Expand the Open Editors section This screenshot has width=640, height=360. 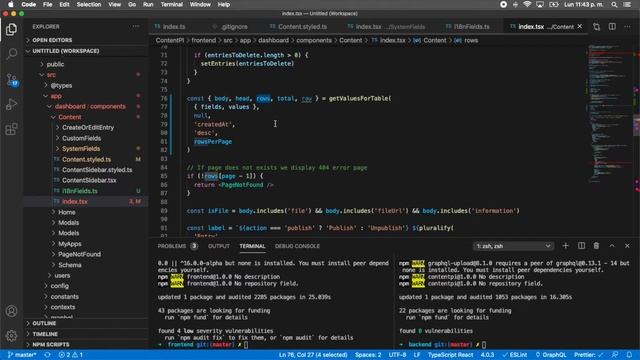(52, 40)
